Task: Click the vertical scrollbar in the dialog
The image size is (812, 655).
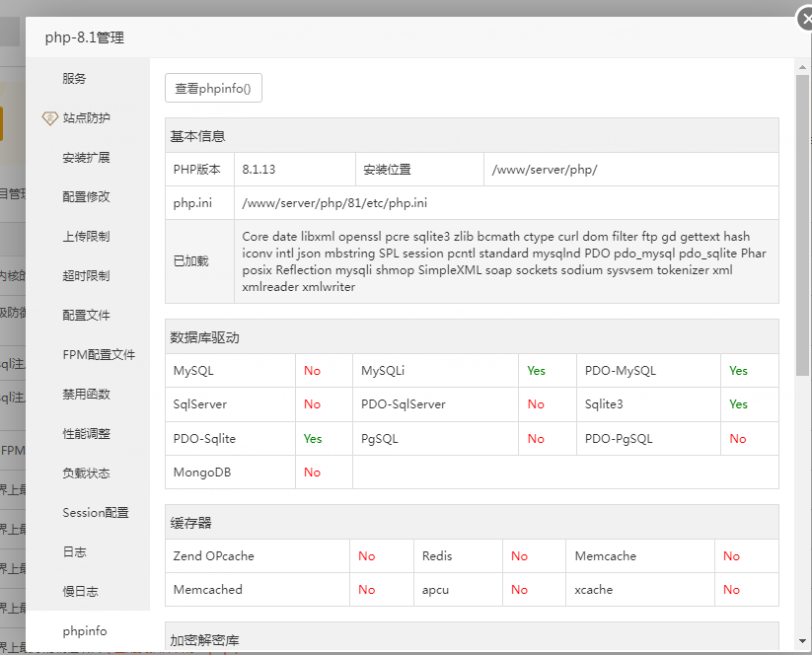Action: pos(802,227)
